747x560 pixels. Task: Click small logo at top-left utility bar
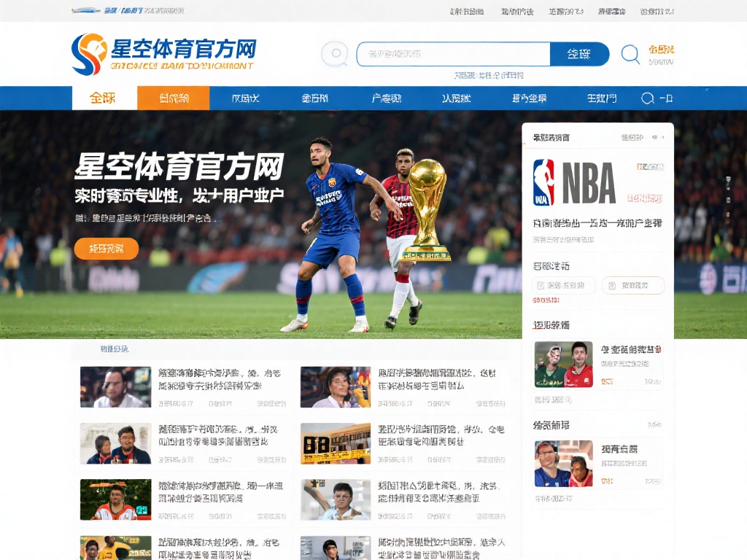tap(86, 11)
